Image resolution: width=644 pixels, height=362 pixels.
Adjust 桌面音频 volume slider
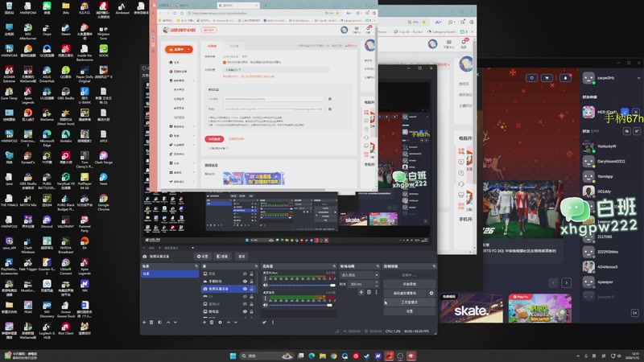tap(300, 305)
